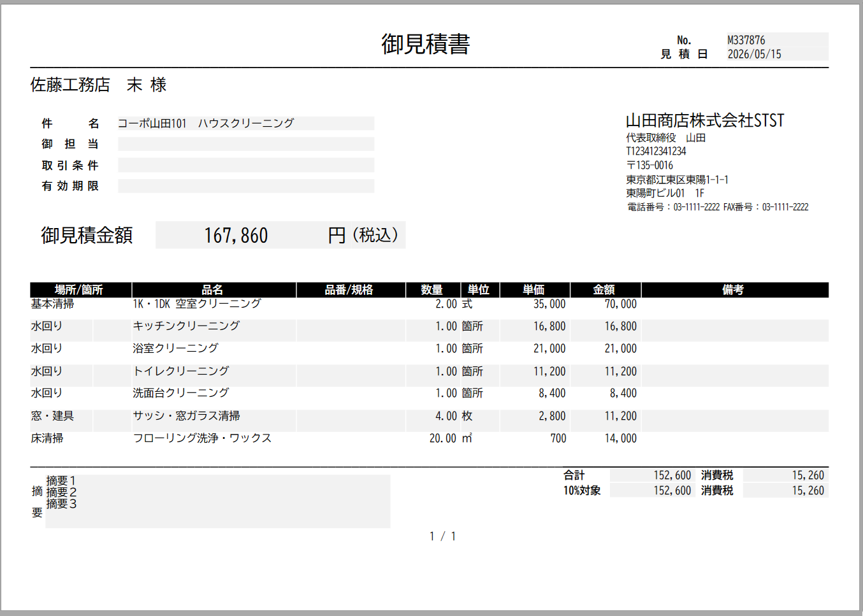This screenshot has width=863, height=616.
Task: Click the 70,000 amount for 基本清掃
Action: (x=621, y=304)
